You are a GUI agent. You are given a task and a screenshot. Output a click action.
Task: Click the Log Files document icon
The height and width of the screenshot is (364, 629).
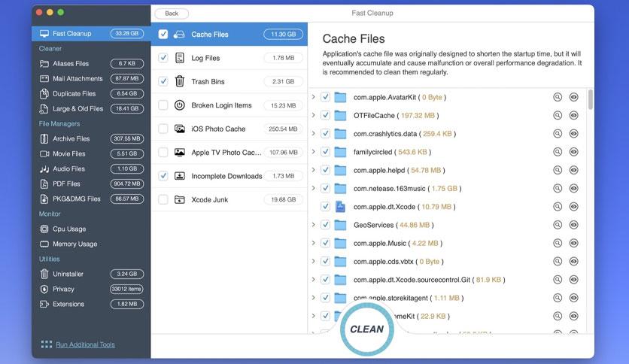click(180, 58)
